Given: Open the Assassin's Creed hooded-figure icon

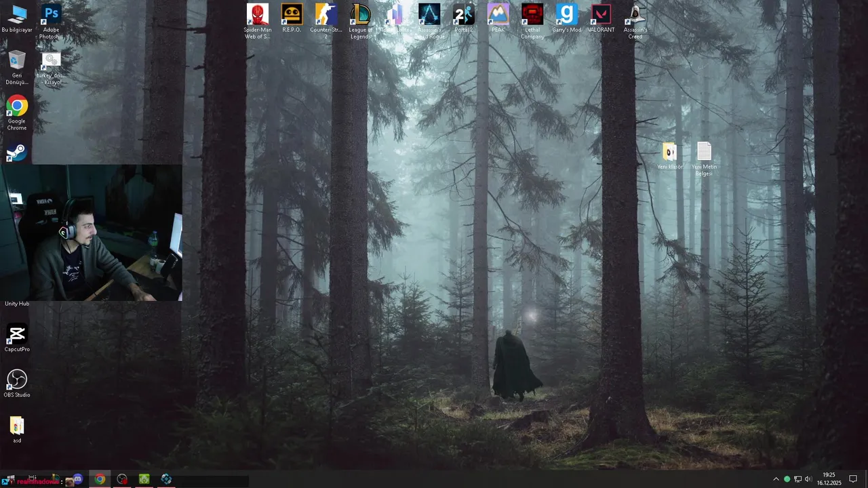Looking at the screenshot, I should pos(635,20).
